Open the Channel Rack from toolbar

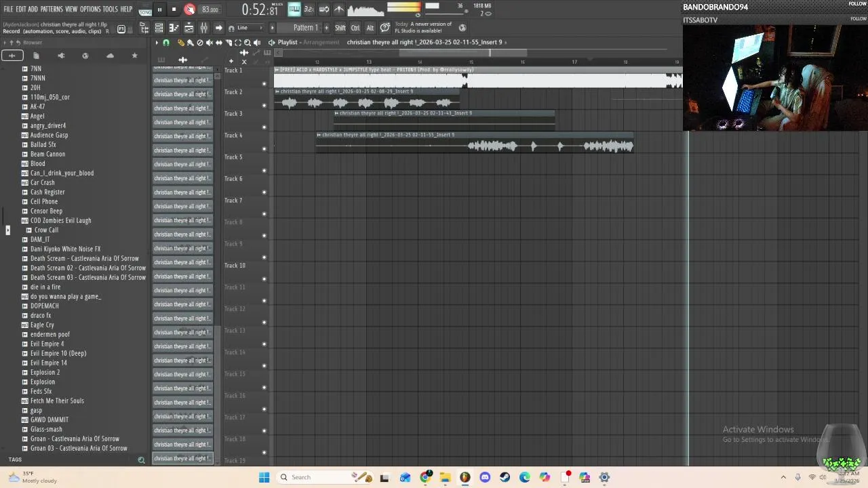(x=159, y=28)
